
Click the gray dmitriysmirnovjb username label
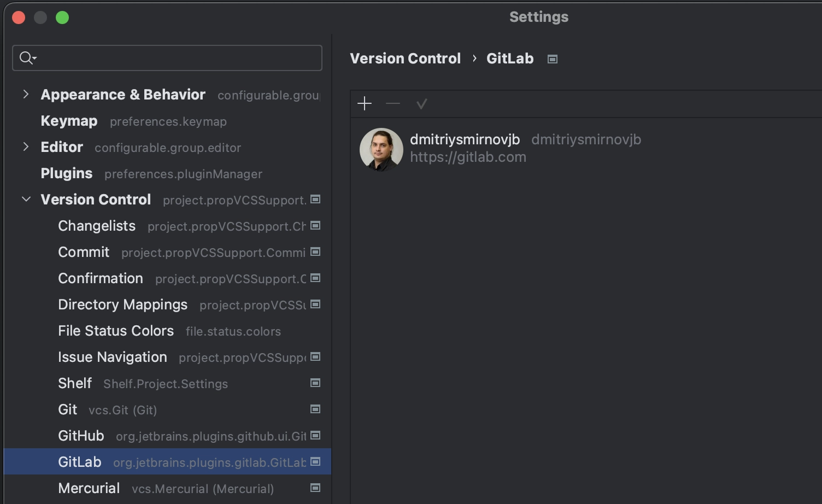(586, 139)
